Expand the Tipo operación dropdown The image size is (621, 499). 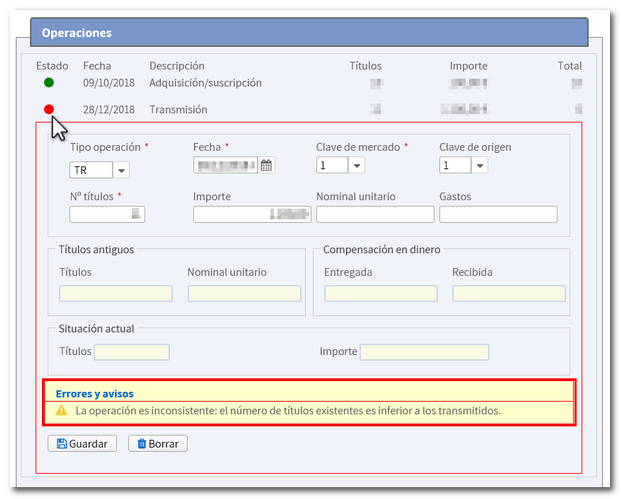click(121, 170)
